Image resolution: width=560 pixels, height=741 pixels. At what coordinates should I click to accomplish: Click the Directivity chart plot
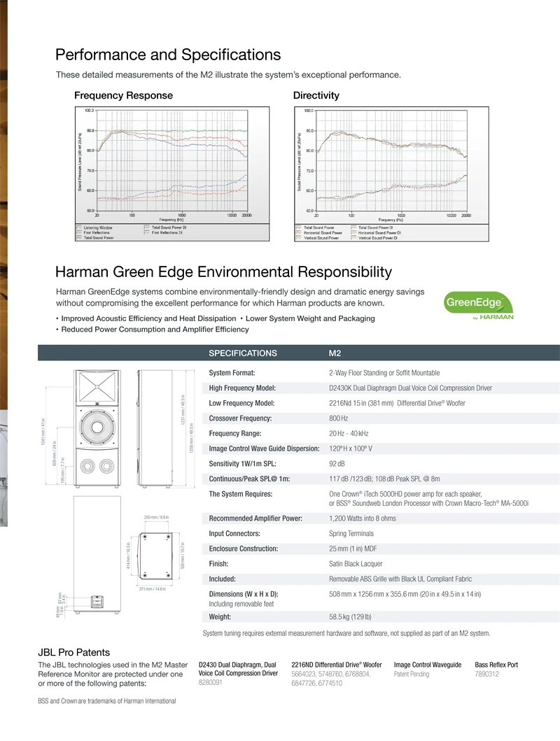(x=391, y=161)
